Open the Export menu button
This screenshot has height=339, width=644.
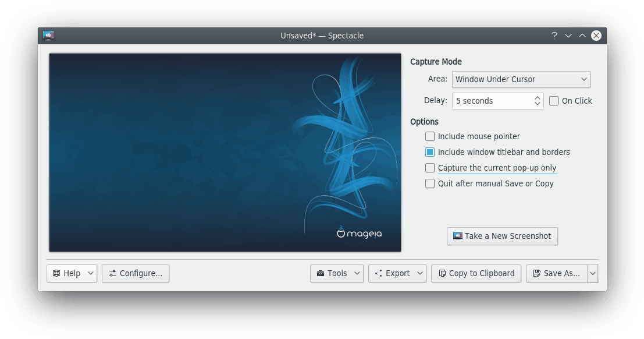coord(397,274)
